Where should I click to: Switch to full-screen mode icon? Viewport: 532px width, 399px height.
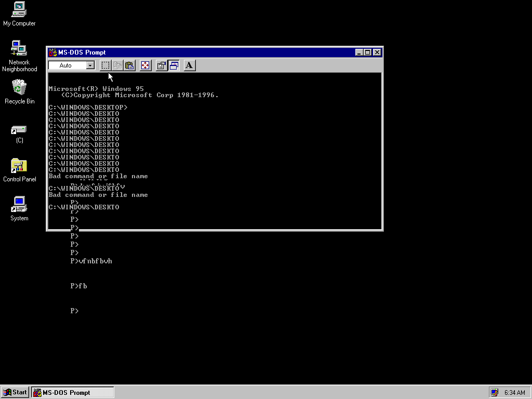pos(145,65)
